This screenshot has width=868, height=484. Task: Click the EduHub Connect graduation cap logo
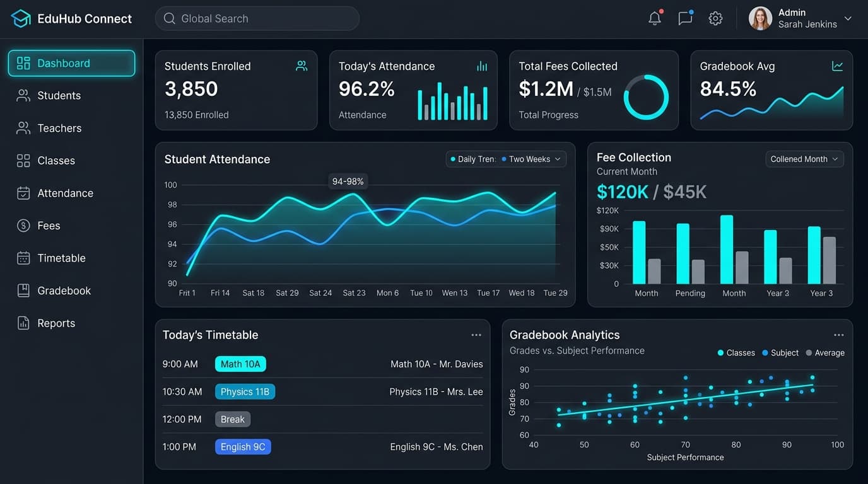click(x=21, y=18)
